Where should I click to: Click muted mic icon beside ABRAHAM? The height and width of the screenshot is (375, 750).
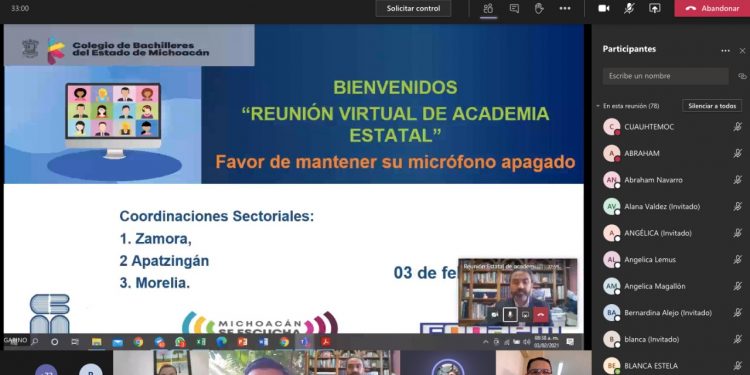point(738,153)
